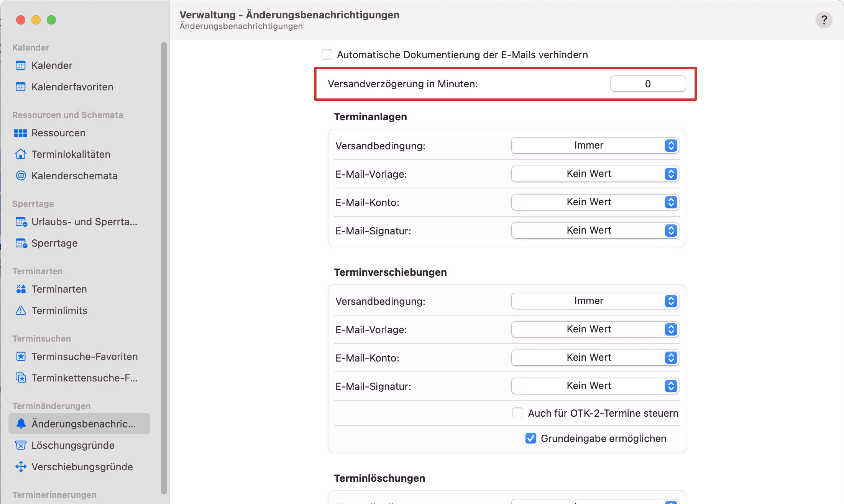The image size is (844, 504).
Task: Select Terminsuche-Favoriten entry
Action: pyautogui.click(x=79, y=357)
